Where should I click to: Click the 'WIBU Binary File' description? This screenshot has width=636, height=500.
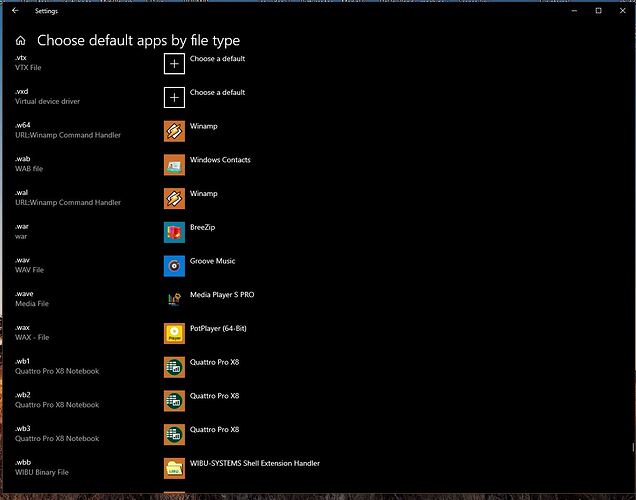coord(42,472)
